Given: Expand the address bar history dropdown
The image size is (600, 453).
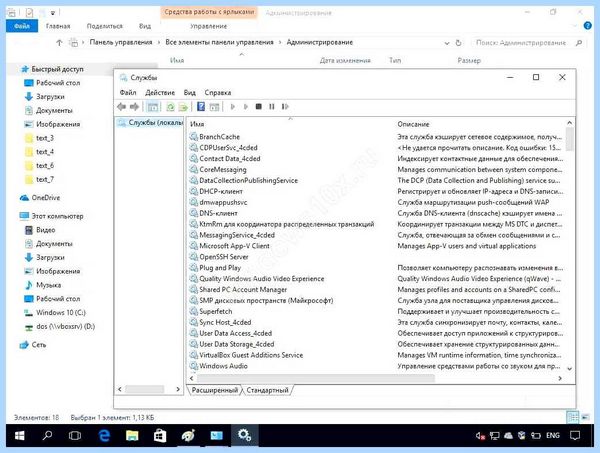Looking at the screenshot, I should [x=447, y=43].
